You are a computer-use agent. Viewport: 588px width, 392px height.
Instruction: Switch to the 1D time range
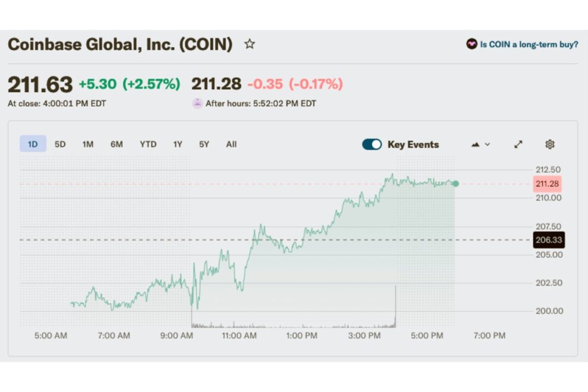[34, 144]
